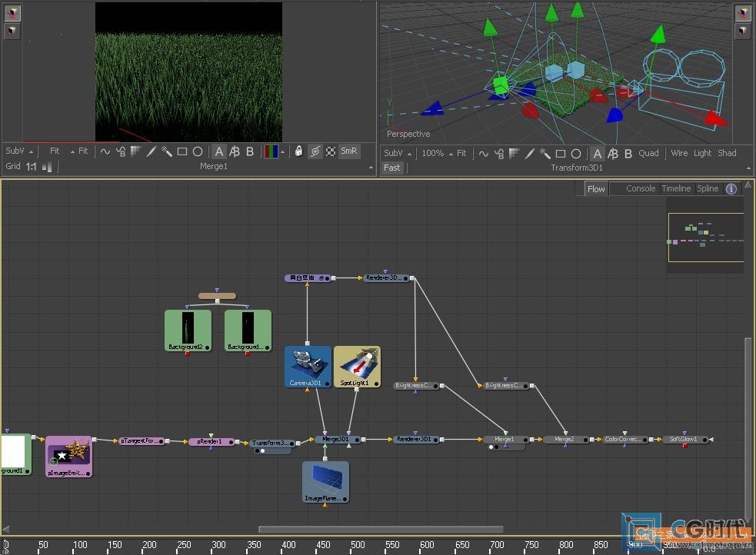Toggle Grid in left viewer toolbar

[x=13, y=166]
